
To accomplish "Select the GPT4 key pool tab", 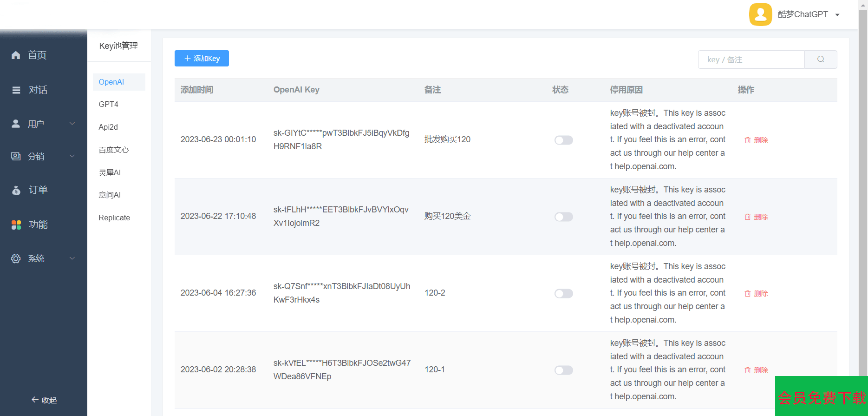I will coord(109,105).
